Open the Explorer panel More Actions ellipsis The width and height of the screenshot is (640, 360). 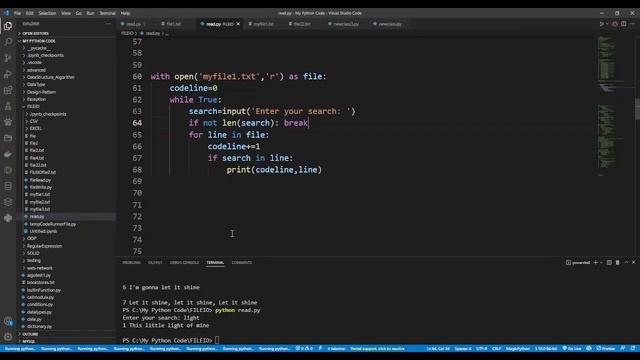tap(108, 24)
